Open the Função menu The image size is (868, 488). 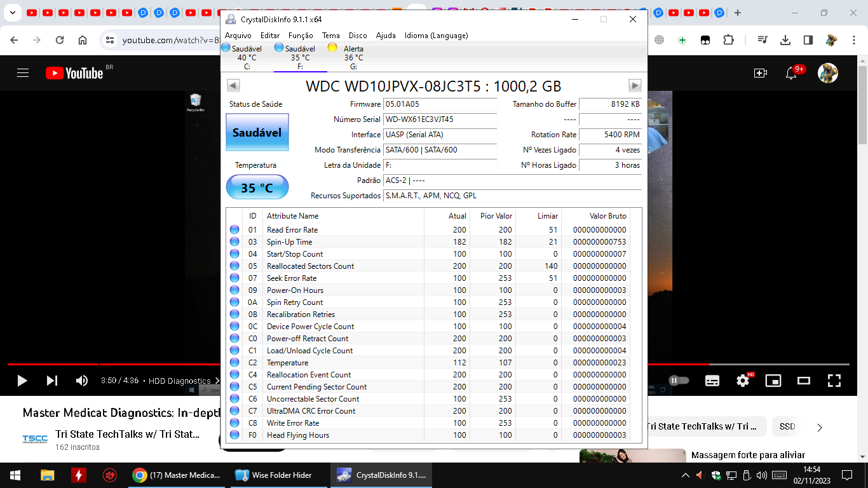pyautogui.click(x=301, y=36)
